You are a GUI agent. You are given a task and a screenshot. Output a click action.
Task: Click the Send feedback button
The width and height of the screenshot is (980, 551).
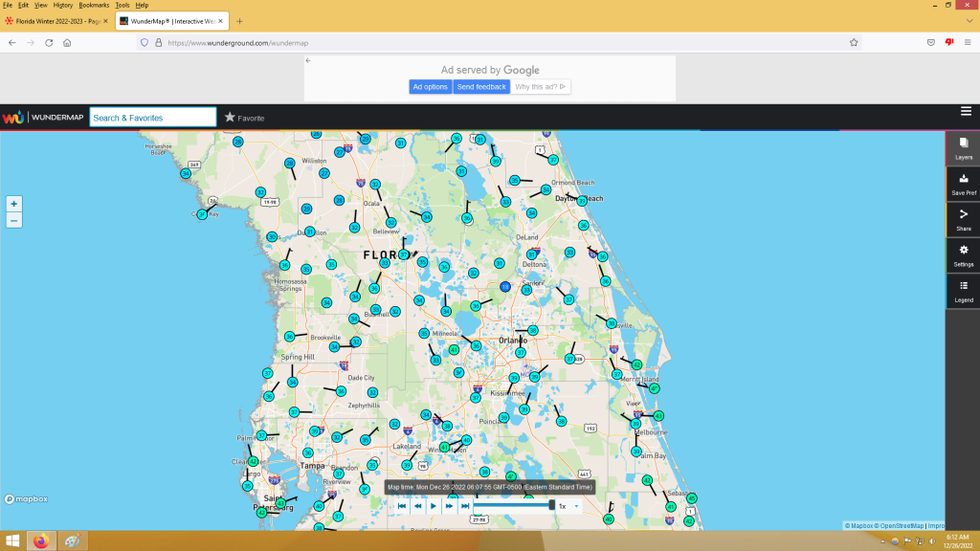(481, 87)
